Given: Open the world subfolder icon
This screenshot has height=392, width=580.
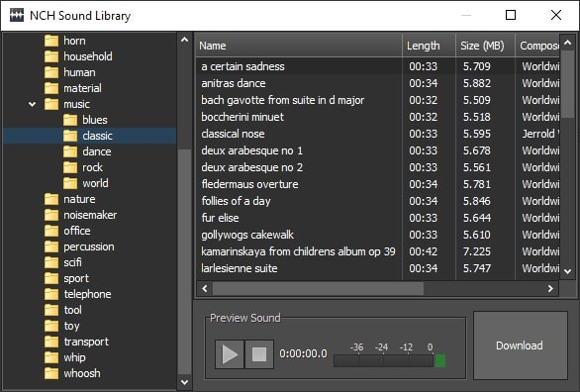Looking at the screenshot, I should pyautogui.click(x=70, y=183).
